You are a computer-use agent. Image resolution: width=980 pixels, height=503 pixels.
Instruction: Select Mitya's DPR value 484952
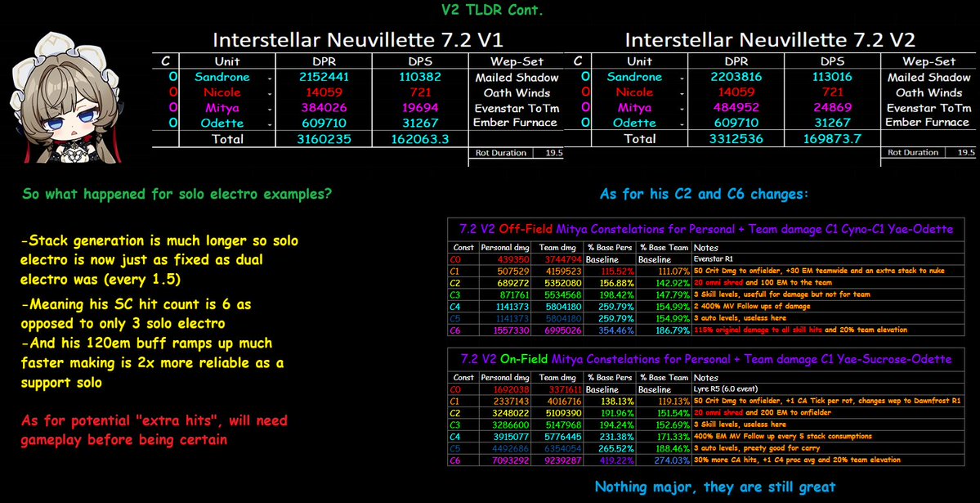click(x=736, y=108)
